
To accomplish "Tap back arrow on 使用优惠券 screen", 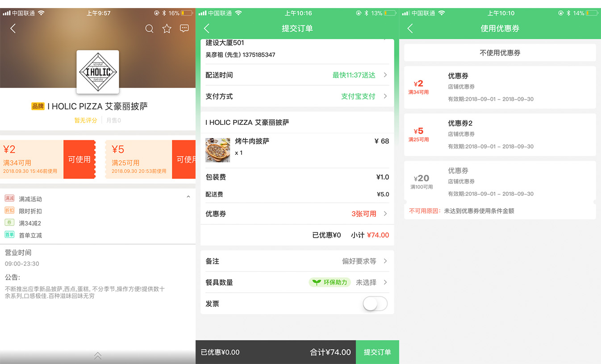I will pyautogui.click(x=410, y=29).
